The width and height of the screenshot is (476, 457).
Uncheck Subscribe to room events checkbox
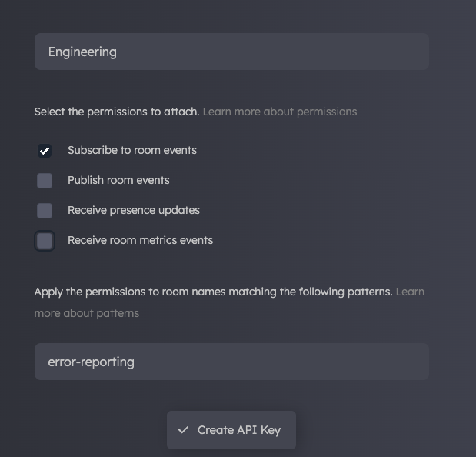tap(45, 151)
